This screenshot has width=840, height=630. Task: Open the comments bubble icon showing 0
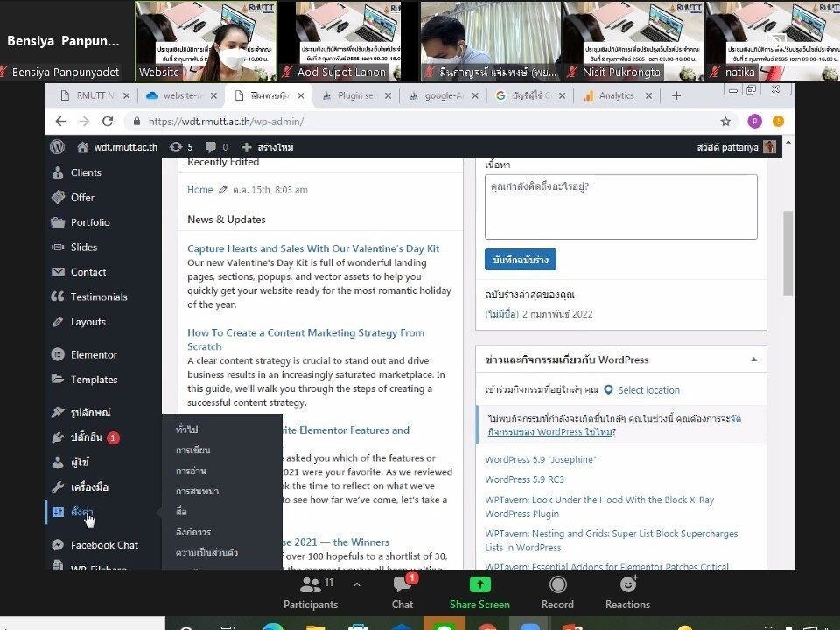217,147
